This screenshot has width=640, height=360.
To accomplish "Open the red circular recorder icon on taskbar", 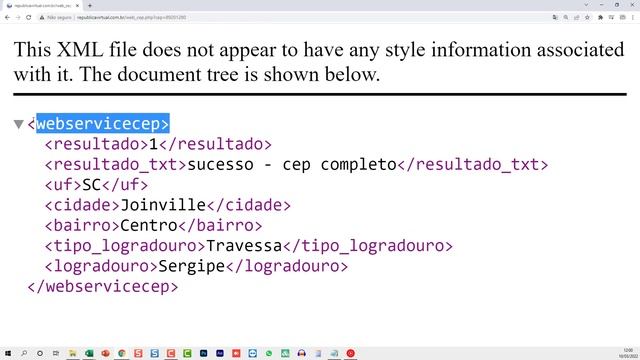I will tap(350, 353).
